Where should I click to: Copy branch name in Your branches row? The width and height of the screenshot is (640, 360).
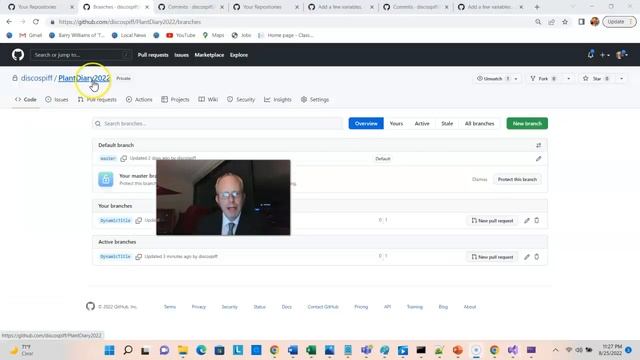point(139,220)
